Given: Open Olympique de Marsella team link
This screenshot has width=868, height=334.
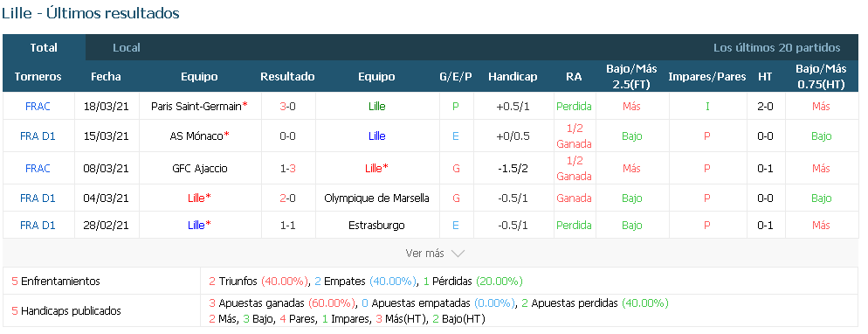Looking at the screenshot, I should (x=376, y=198).
